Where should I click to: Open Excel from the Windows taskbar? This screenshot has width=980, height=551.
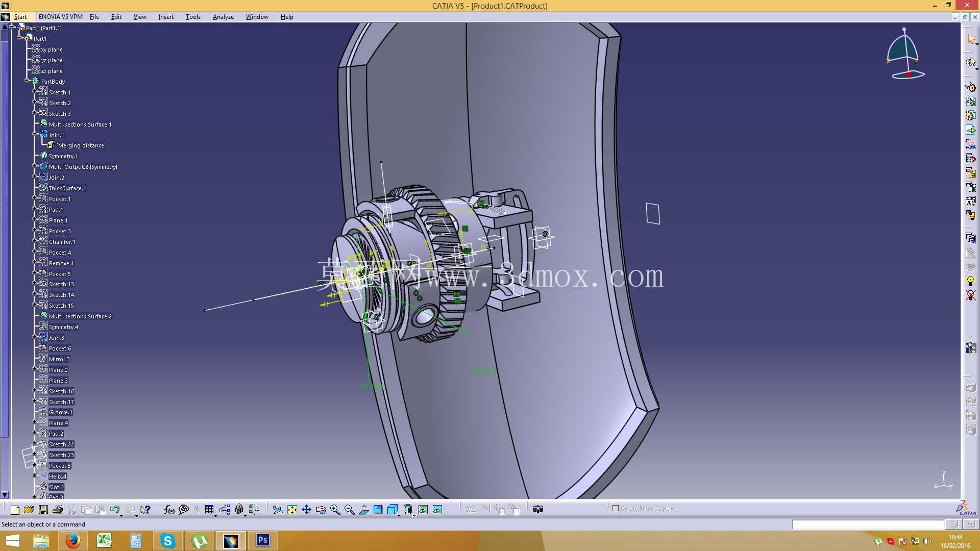pos(104,541)
